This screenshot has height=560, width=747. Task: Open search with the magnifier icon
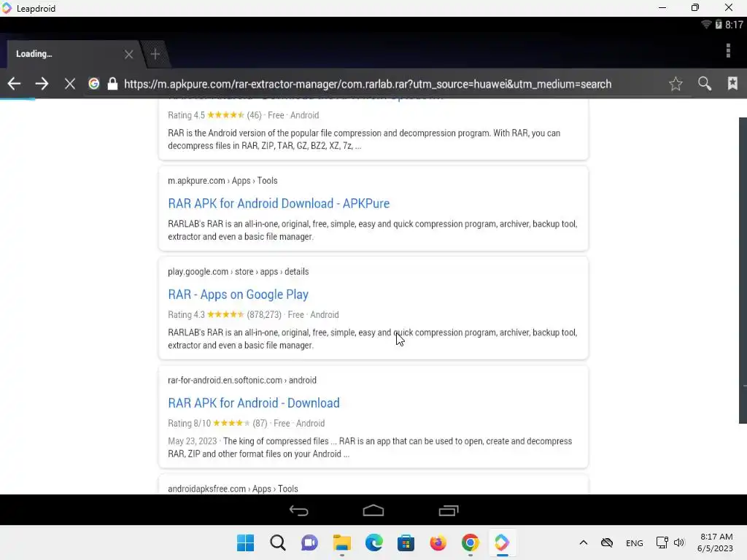[x=705, y=84]
